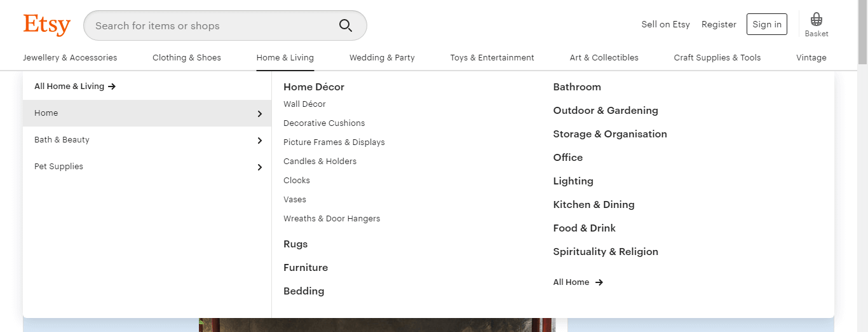Open Storage & Organisation category
This screenshot has width=868, height=332.
click(x=610, y=134)
